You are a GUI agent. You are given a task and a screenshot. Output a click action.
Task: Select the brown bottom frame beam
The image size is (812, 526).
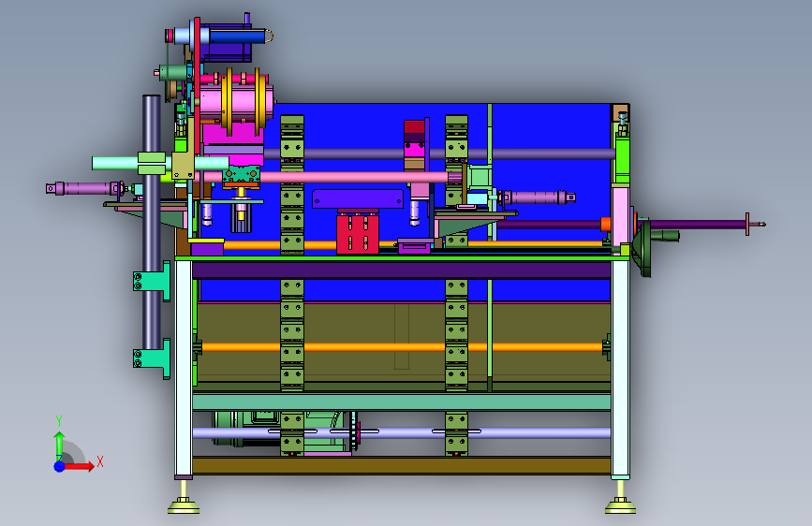coord(402,465)
